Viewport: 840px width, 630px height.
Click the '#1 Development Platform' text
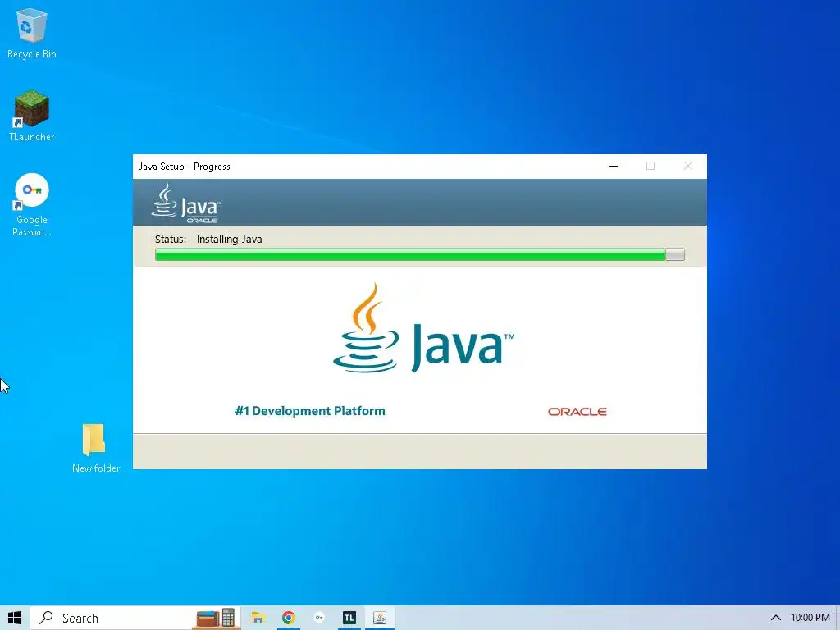[x=309, y=411]
